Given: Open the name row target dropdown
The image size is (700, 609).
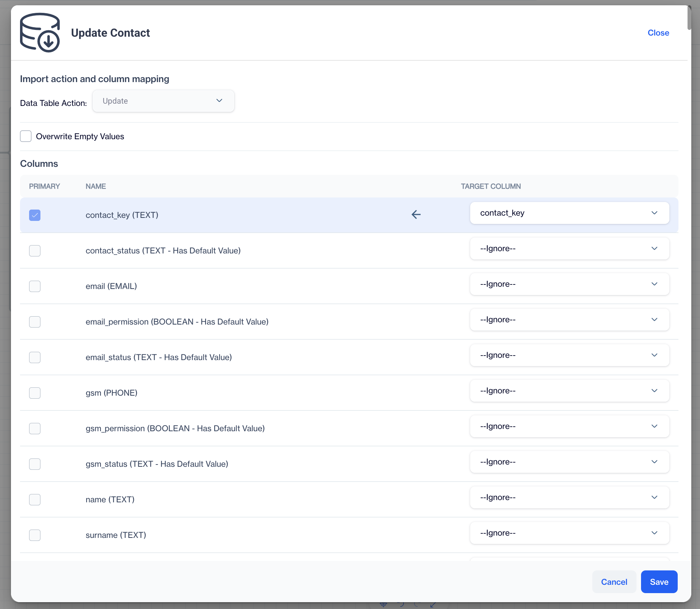Looking at the screenshot, I should [x=569, y=497].
